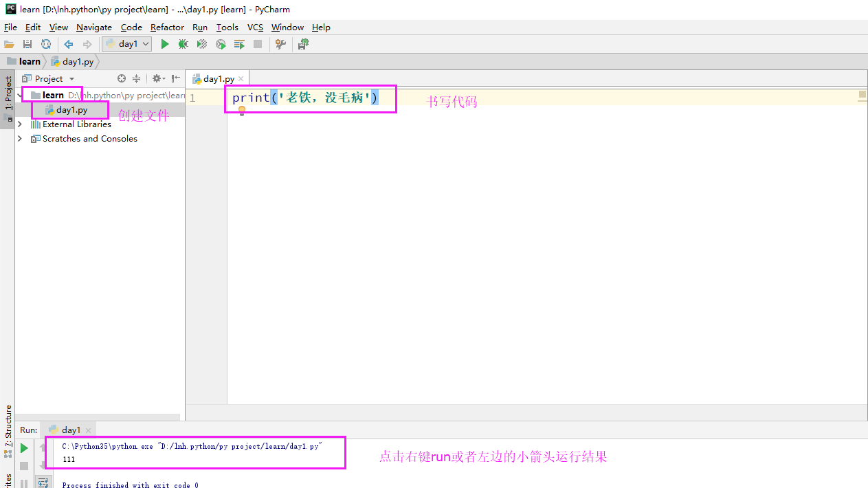Navigate back using the left arrow icon

pos(69,44)
